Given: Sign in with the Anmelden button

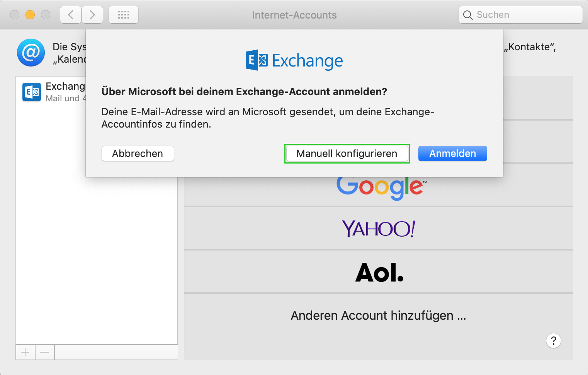Looking at the screenshot, I should click(452, 153).
